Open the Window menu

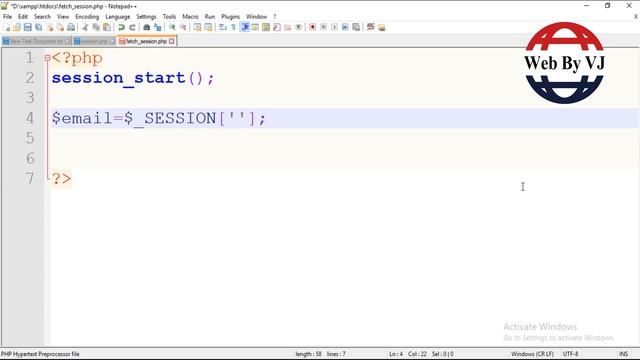(x=256, y=17)
